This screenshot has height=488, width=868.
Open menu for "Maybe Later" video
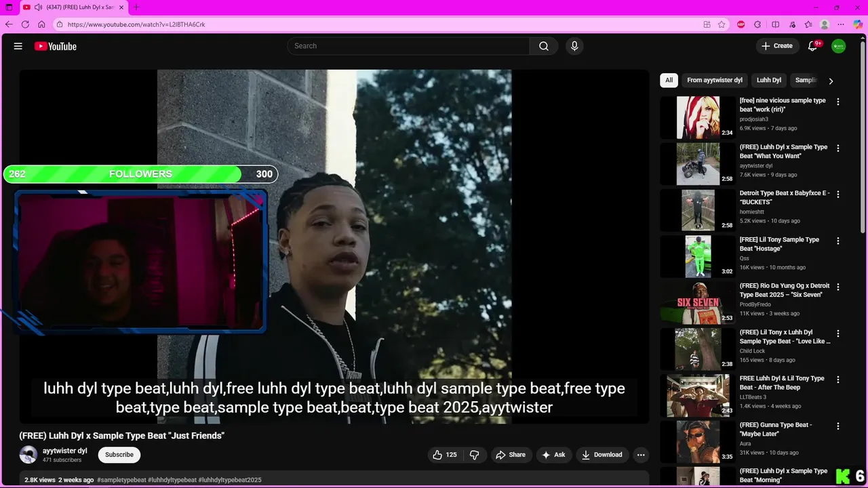coord(838,426)
